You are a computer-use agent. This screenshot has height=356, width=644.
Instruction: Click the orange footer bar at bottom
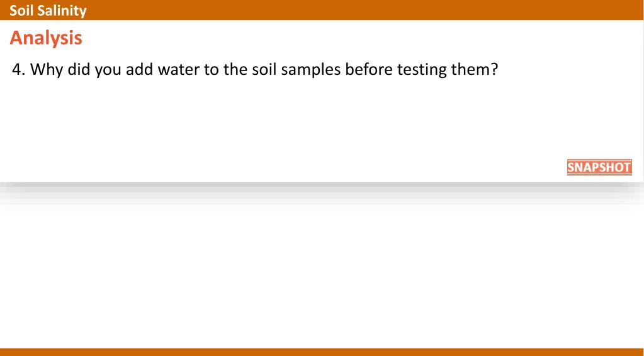pyautogui.click(x=322, y=352)
